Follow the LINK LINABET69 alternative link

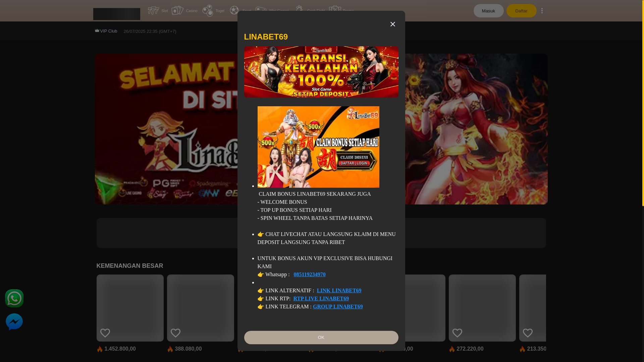tap(339, 290)
